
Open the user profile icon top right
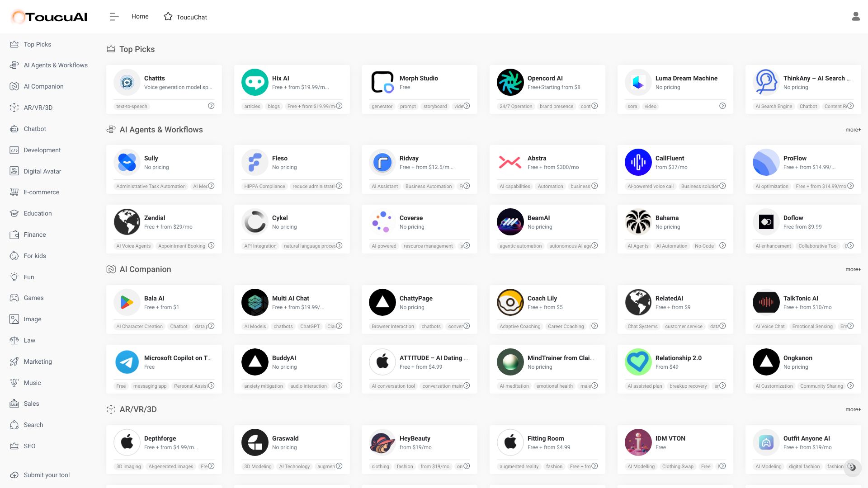pyautogui.click(x=855, y=16)
